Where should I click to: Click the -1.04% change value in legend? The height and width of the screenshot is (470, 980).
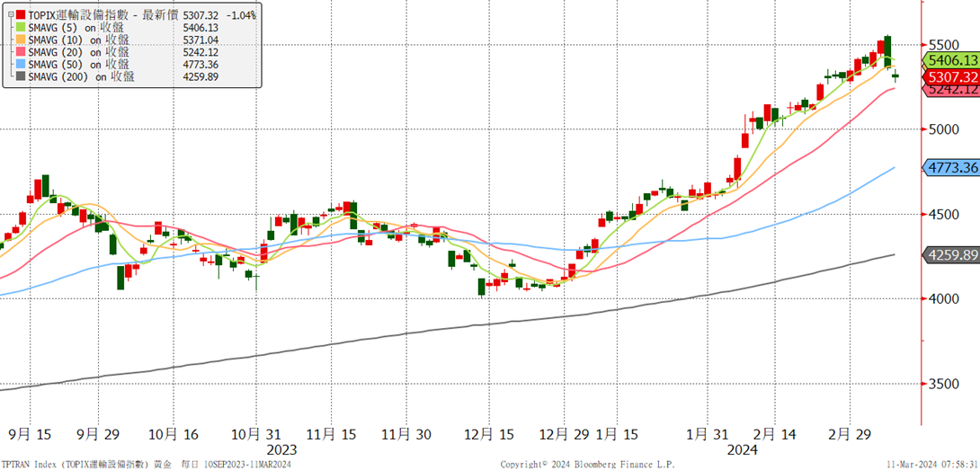pos(240,15)
